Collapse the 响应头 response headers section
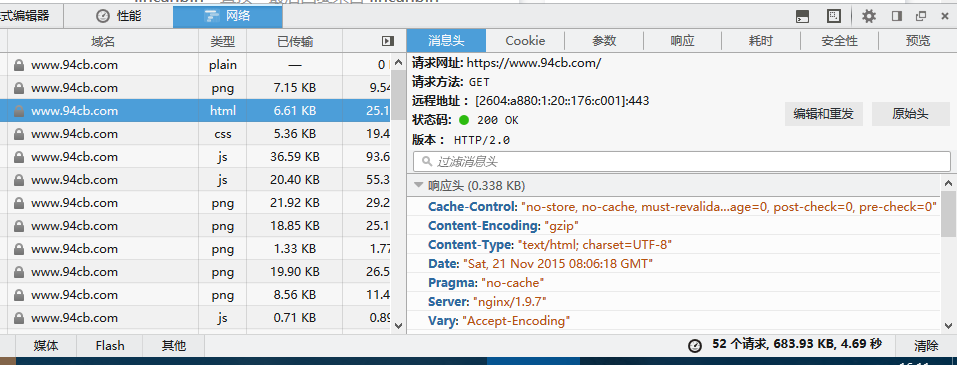Viewport: 957px width, 365px height. [419, 186]
